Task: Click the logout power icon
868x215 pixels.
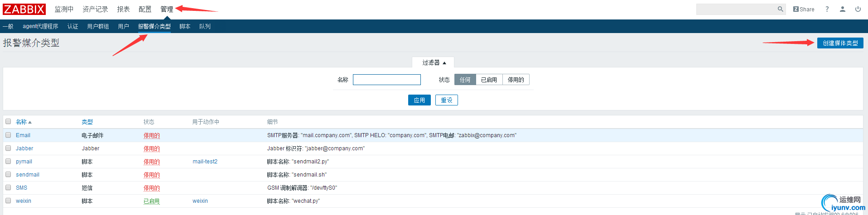Action: point(858,9)
